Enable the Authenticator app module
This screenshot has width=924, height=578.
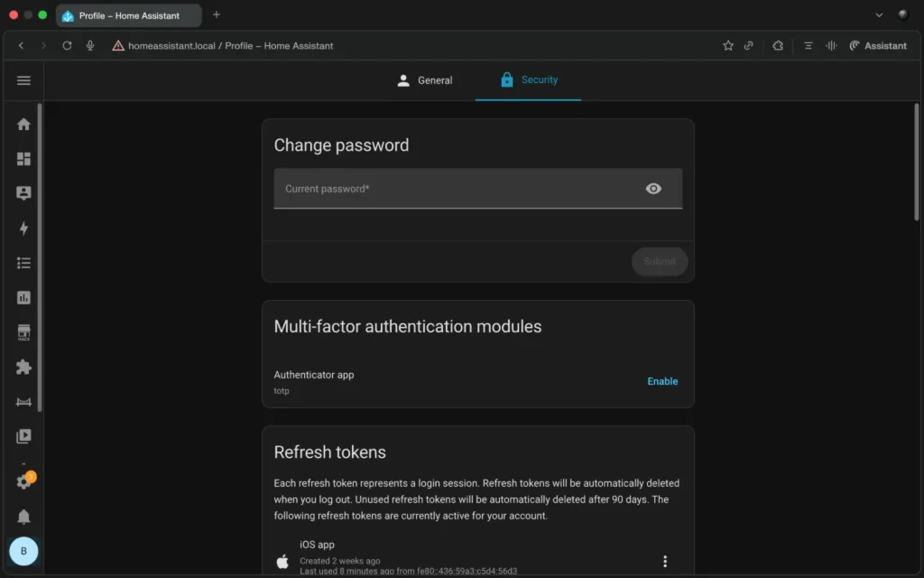(662, 381)
